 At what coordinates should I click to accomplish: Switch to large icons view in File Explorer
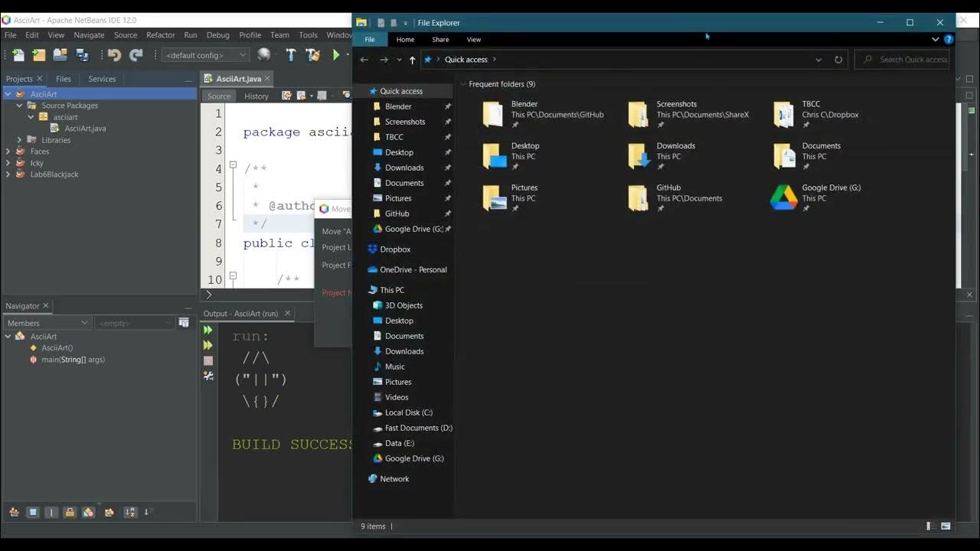[946, 527]
